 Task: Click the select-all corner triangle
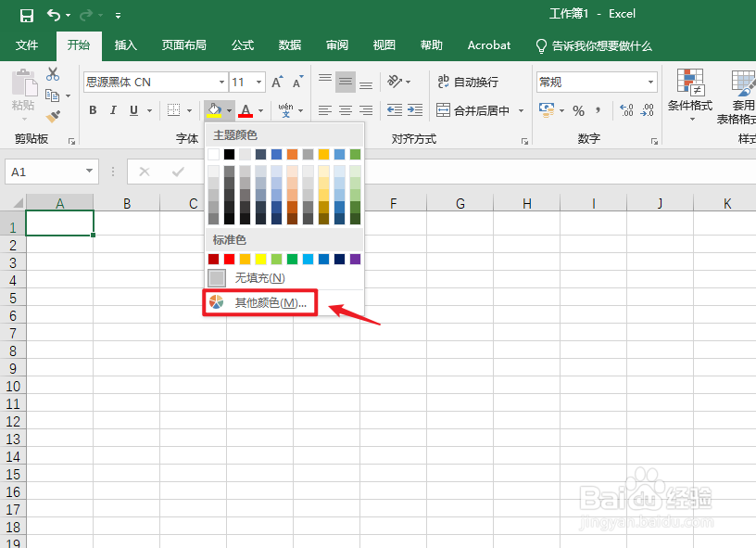pyautogui.click(x=18, y=203)
